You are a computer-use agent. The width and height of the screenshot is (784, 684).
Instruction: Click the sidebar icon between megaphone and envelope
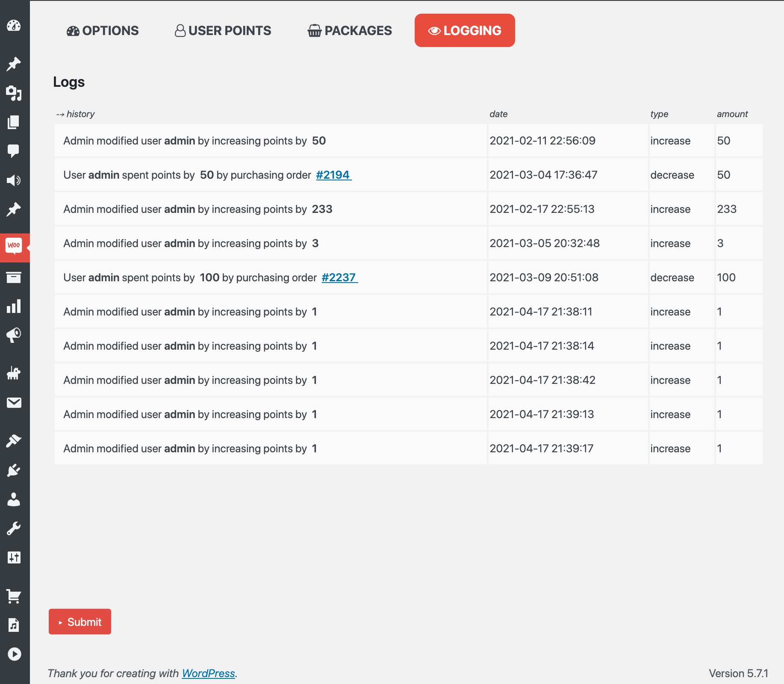click(x=14, y=373)
